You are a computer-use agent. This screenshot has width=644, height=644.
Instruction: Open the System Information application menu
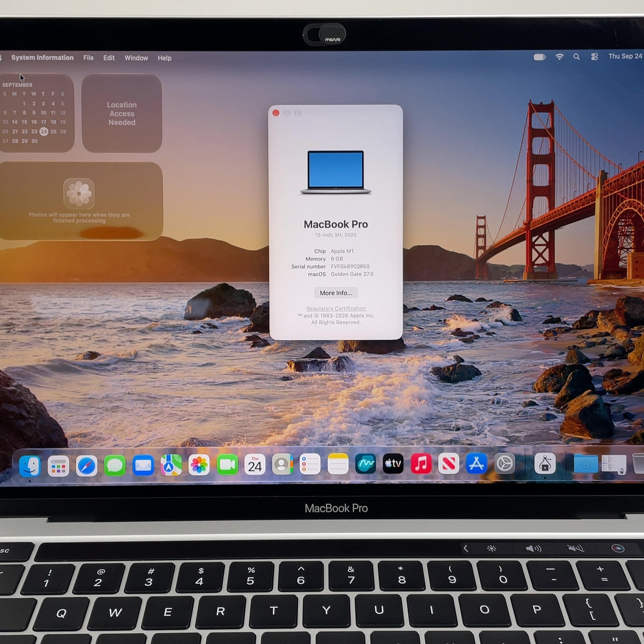[42, 57]
